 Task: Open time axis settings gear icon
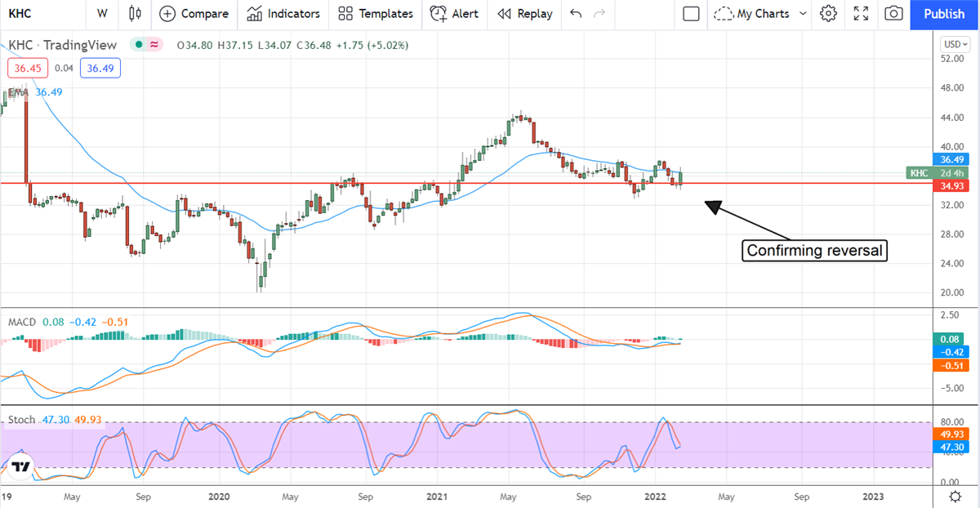tap(955, 496)
